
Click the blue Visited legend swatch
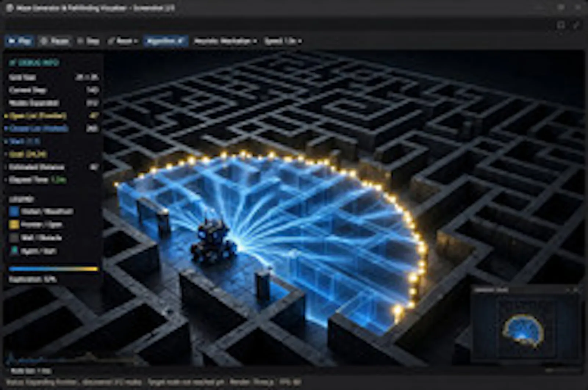(x=14, y=211)
